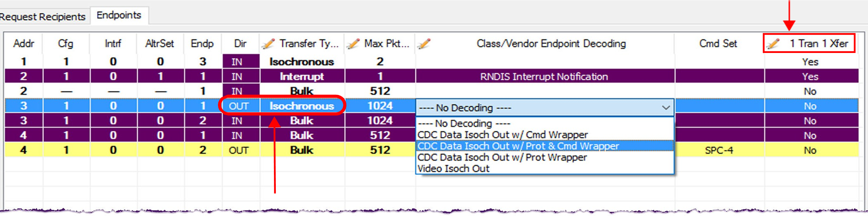This screenshot has height=216, width=868.
Task: Click the Dir column header
Action: 240,44
